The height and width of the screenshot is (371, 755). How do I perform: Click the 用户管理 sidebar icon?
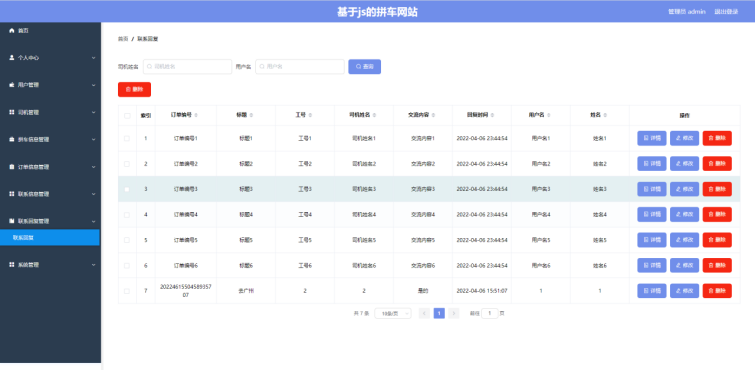12,85
